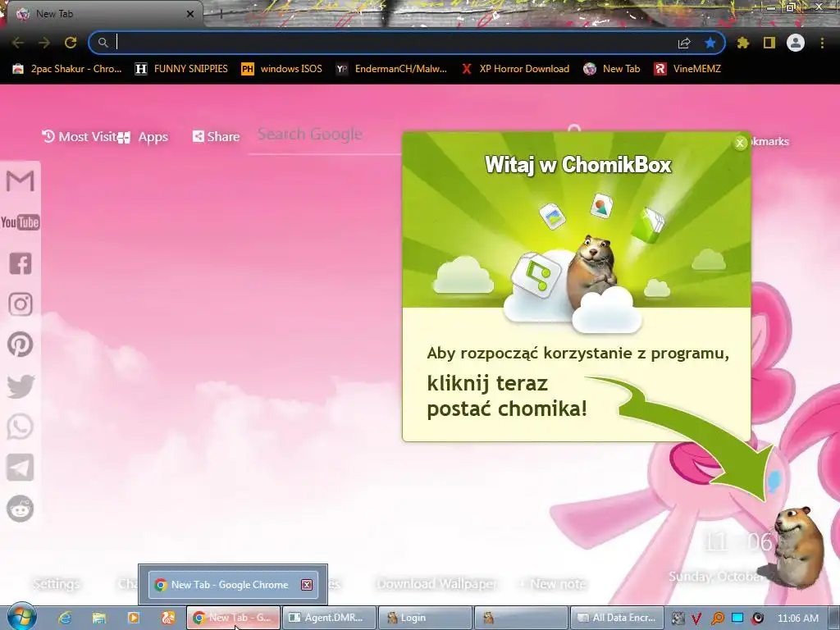Open the XP Horror Download bookmark
Screen dimensions: 840x630
click(515, 69)
